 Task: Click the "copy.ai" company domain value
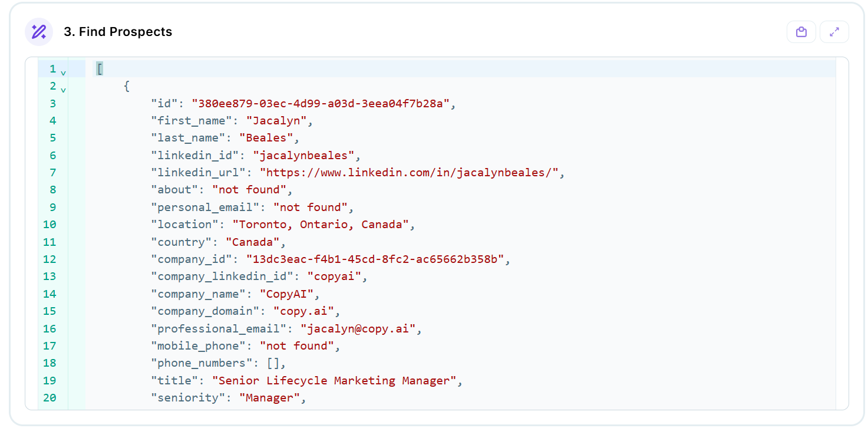click(x=303, y=311)
